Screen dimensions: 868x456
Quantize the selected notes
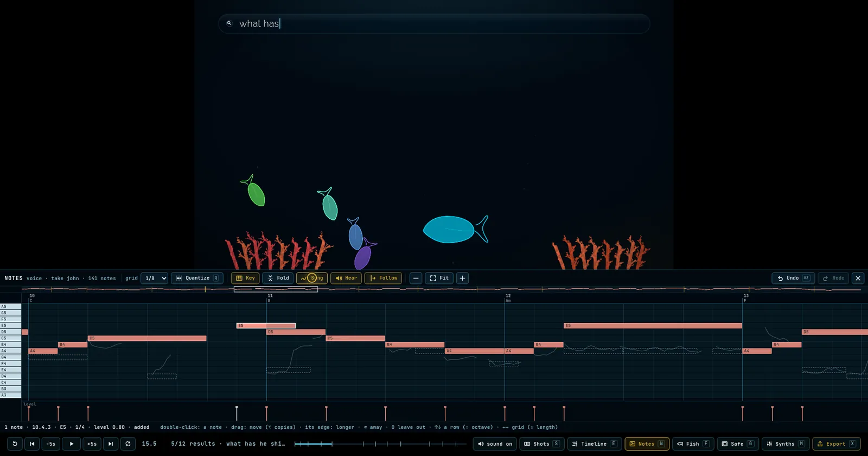[x=197, y=278]
